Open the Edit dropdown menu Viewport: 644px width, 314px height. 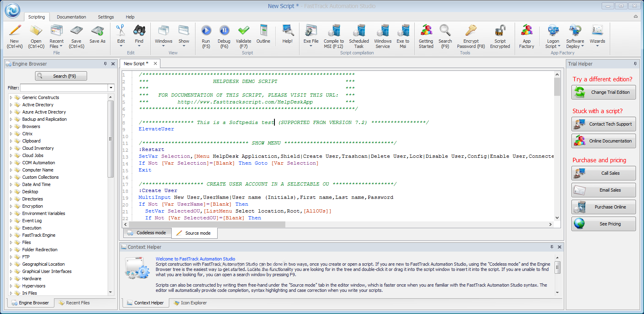[x=121, y=35]
